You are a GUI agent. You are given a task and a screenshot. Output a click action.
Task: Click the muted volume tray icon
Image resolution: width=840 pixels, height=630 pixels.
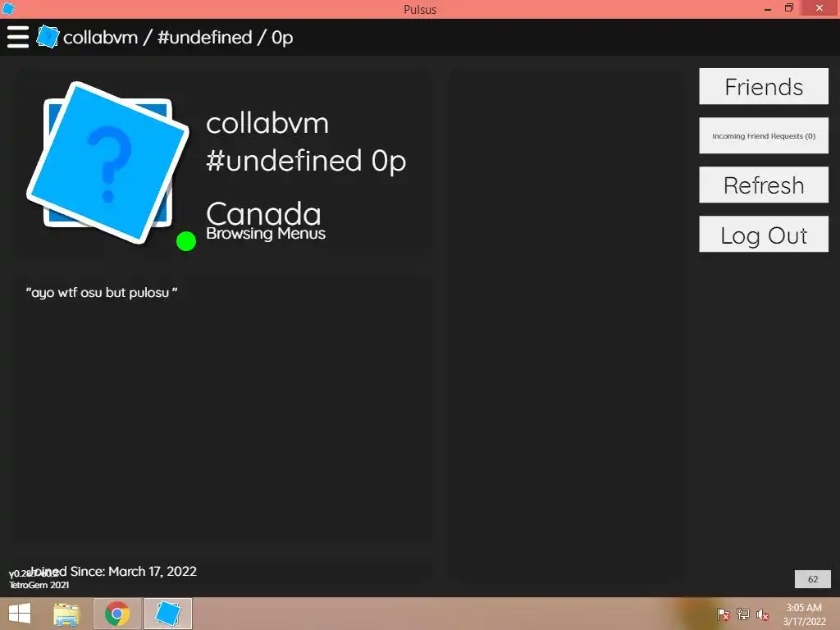[x=763, y=614]
